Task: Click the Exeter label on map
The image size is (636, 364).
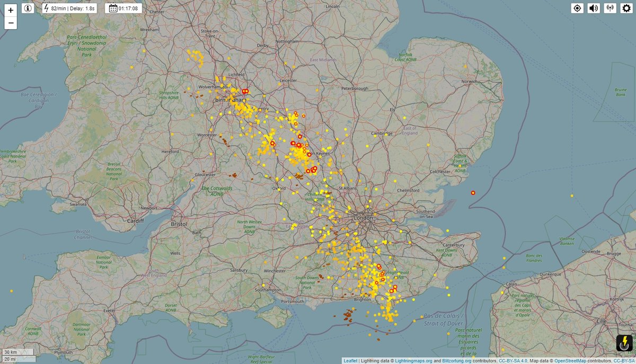Action: 110,310
